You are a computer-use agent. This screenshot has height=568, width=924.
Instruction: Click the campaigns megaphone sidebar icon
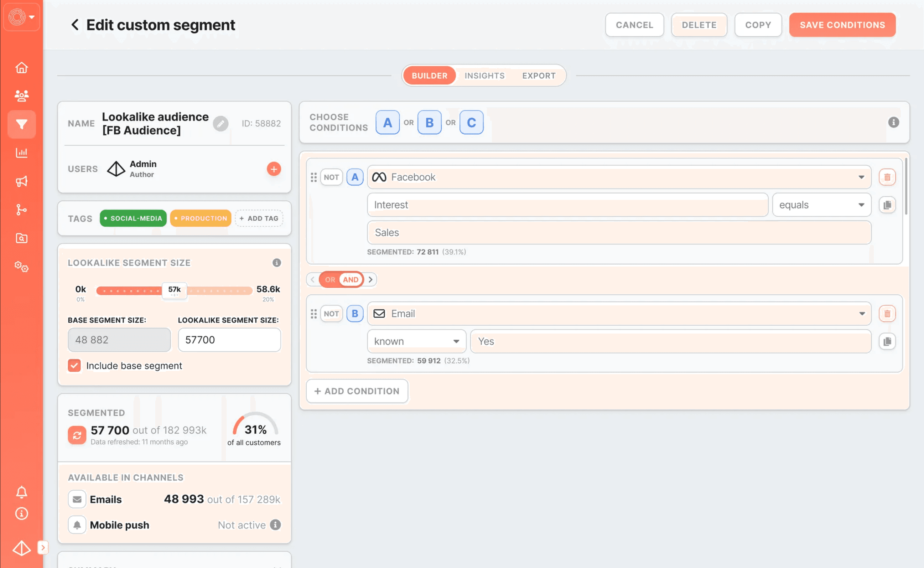point(21,181)
